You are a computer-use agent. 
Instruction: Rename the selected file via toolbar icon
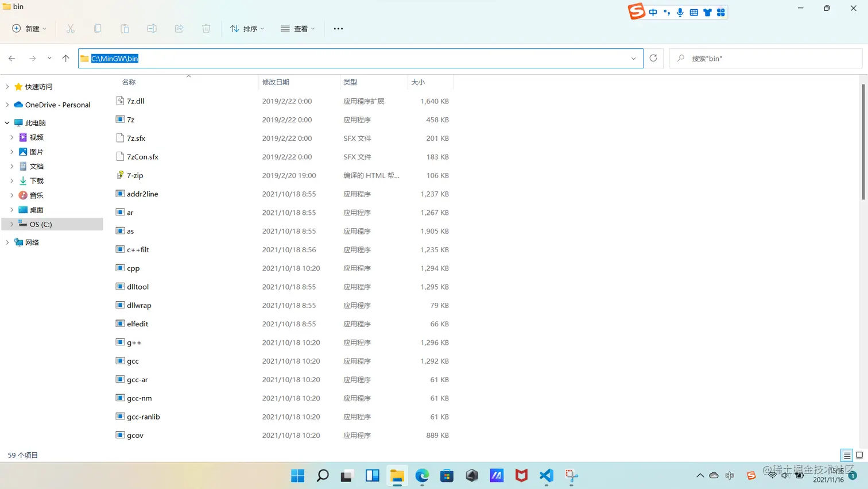152,28
